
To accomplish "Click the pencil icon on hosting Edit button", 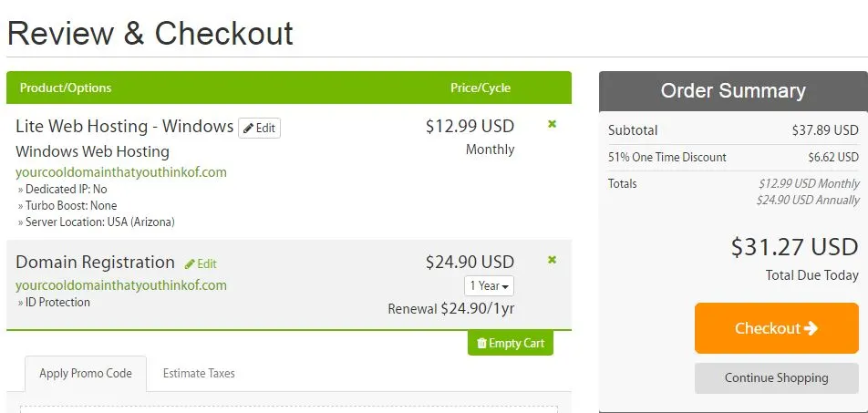I will 249,129.
